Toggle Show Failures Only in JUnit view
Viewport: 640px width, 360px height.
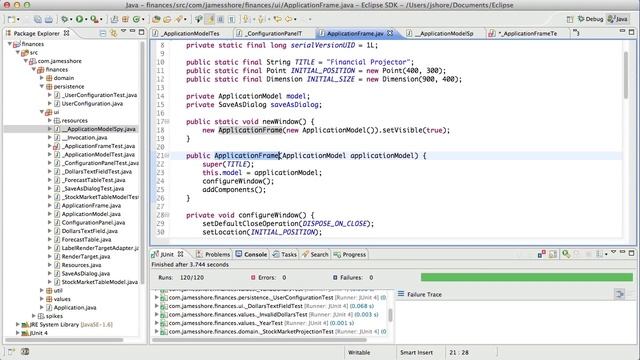tap(542, 254)
